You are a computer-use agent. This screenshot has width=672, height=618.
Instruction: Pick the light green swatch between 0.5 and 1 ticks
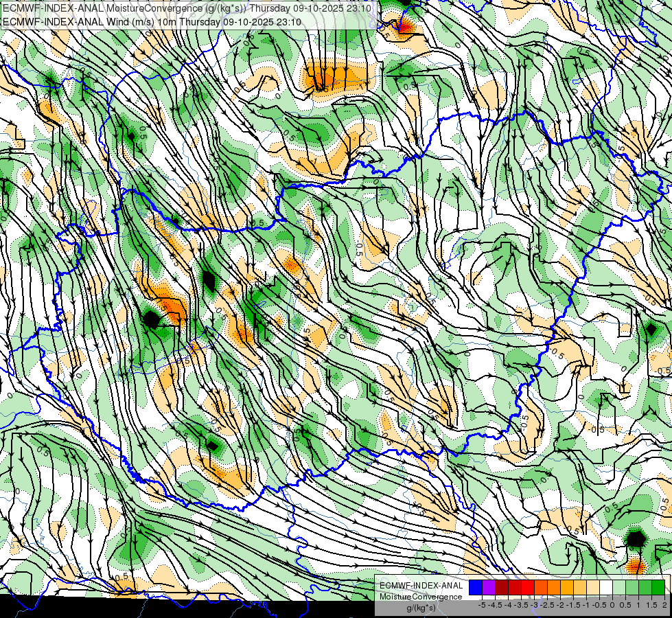633,587
